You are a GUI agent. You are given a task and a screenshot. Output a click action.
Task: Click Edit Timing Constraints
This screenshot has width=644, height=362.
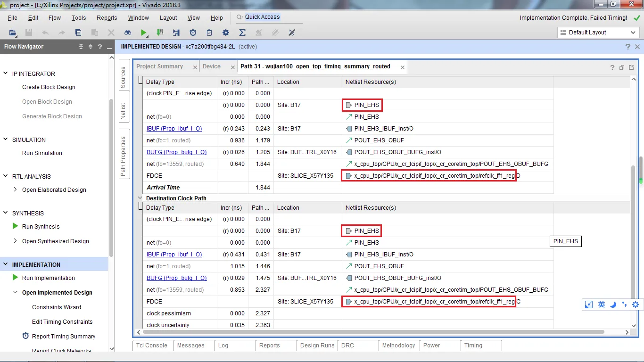click(x=62, y=322)
